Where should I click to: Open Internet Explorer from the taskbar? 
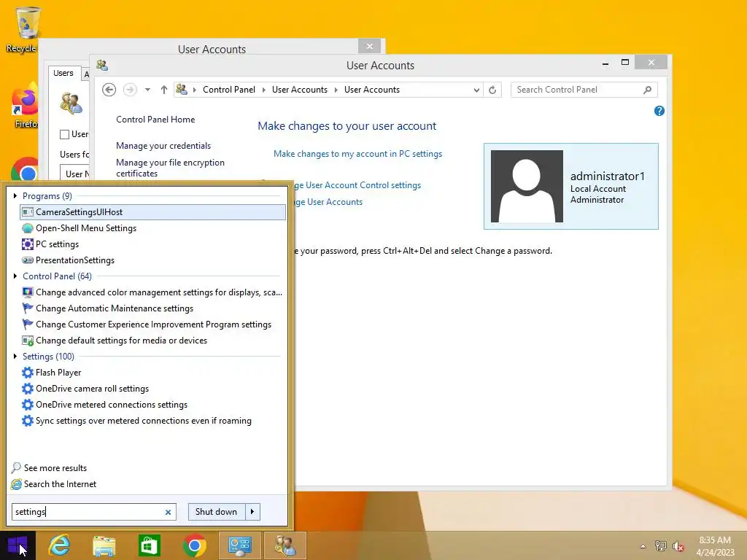(x=60, y=545)
